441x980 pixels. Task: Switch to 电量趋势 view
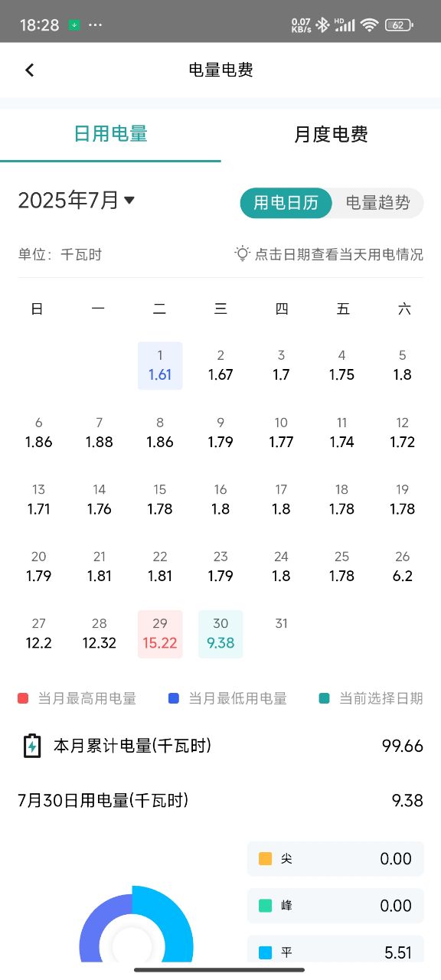pos(377,203)
